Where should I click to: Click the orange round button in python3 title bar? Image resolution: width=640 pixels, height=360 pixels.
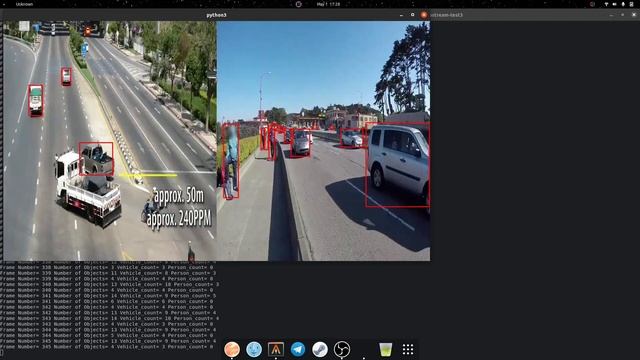click(424, 15)
